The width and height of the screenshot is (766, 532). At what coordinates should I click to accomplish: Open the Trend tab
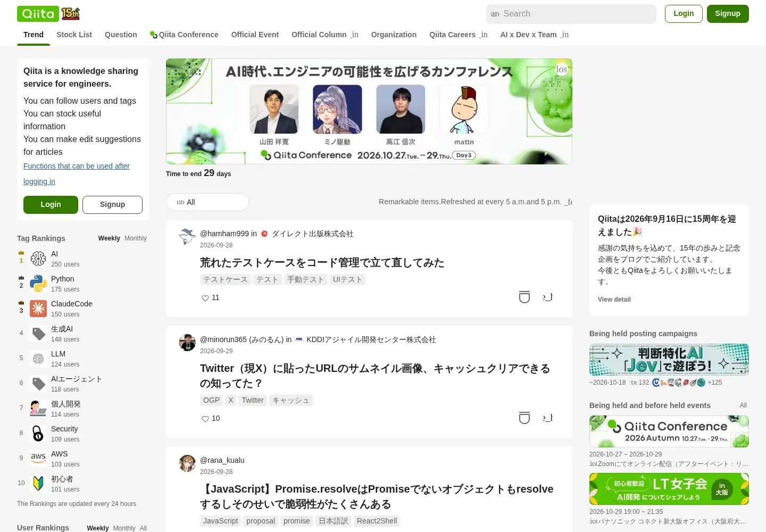pos(34,35)
